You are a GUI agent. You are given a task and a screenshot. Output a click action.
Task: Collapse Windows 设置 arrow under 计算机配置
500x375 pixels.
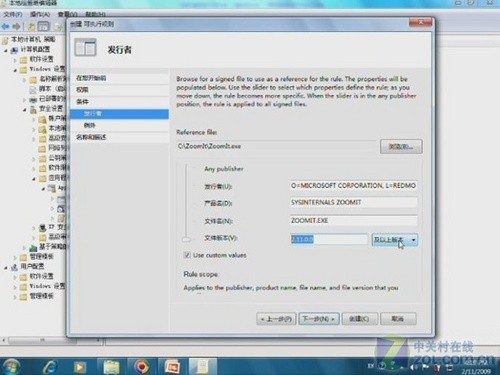click(15, 70)
